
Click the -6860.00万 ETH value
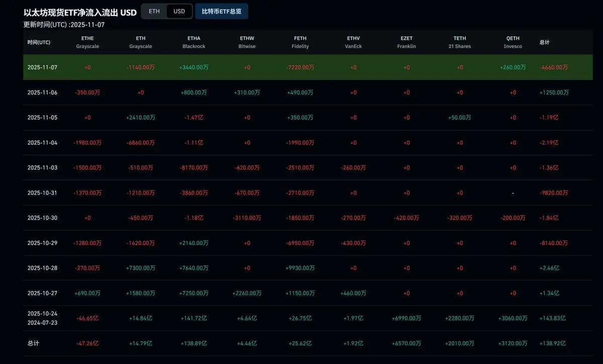141,143
